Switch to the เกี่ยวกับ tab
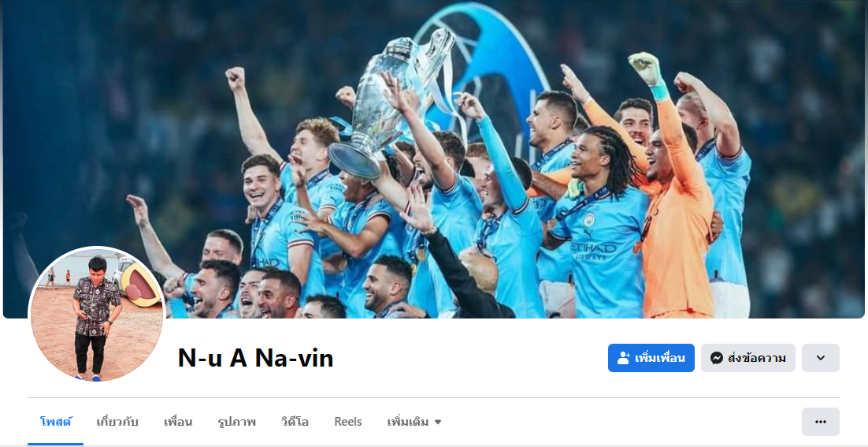Image resolution: width=868 pixels, height=447 pixels. click(117, 422)
